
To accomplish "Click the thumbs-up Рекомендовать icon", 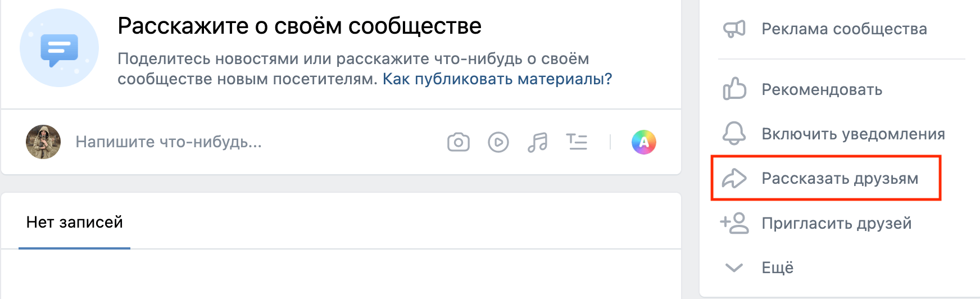I will tap(734, 89).
